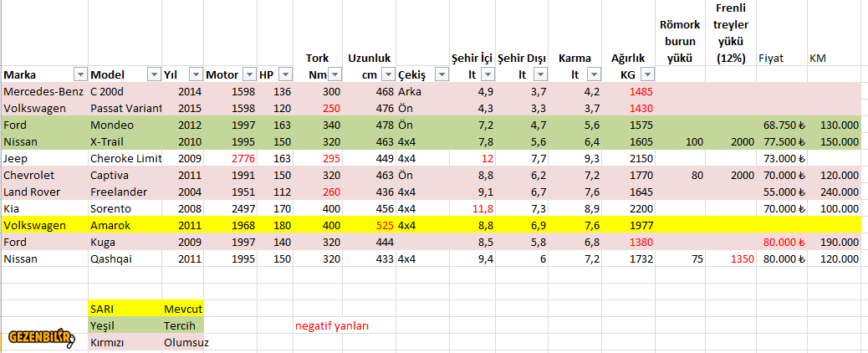Viewport: 868px width, 353px height.
Task: Select the 100 tow hitch load cell
Action: (681, 142)
